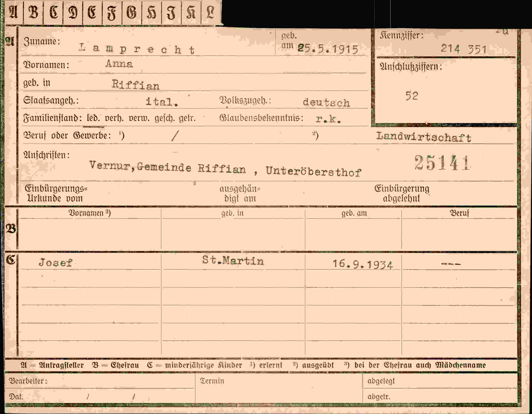Click the underlined led. marital status
Screen dimensions: 532x414
point(93,118)
